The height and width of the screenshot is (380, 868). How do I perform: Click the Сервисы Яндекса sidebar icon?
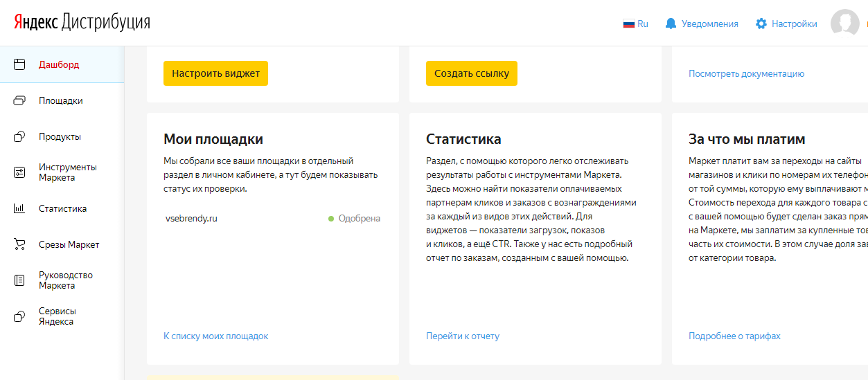(x=19, y=316)
